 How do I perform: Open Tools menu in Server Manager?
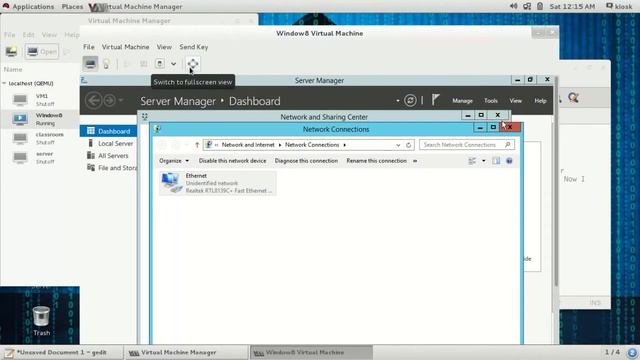pos(491,101)
